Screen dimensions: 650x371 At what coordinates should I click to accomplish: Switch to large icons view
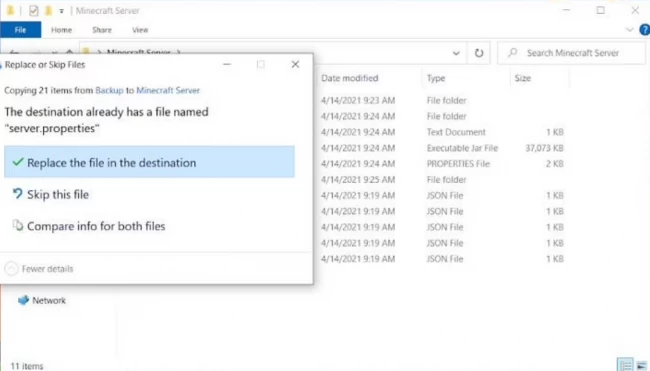pyautogui.click(x=642, y=365)
